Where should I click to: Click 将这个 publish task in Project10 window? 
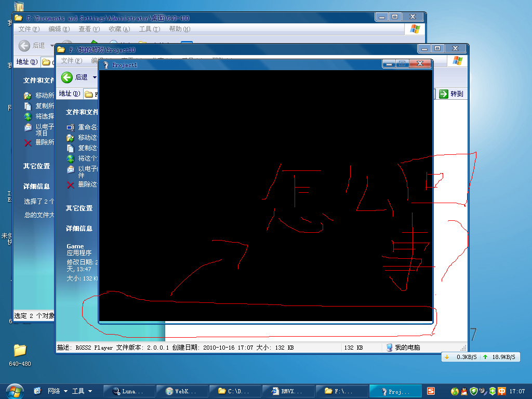pos(82,158)
